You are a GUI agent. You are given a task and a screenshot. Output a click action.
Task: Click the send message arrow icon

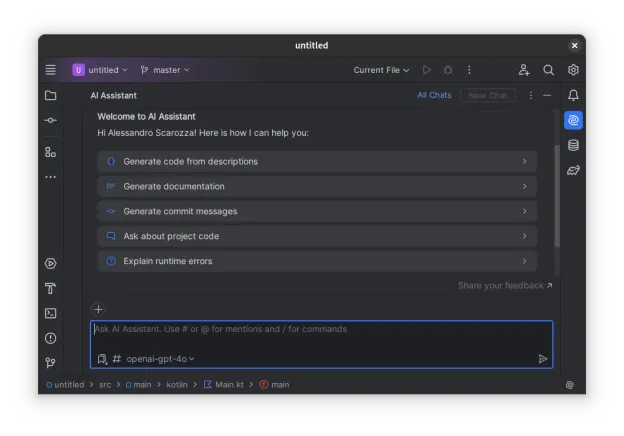543,358
